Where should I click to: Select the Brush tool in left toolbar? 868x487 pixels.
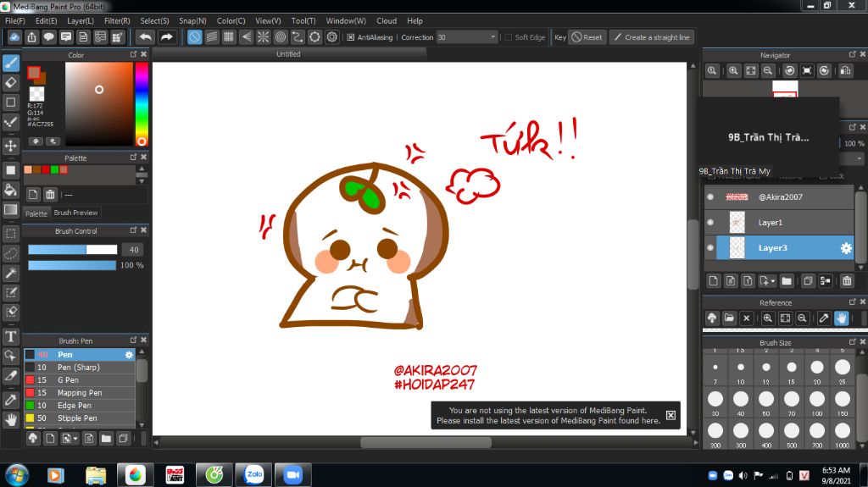pos(10,63)
